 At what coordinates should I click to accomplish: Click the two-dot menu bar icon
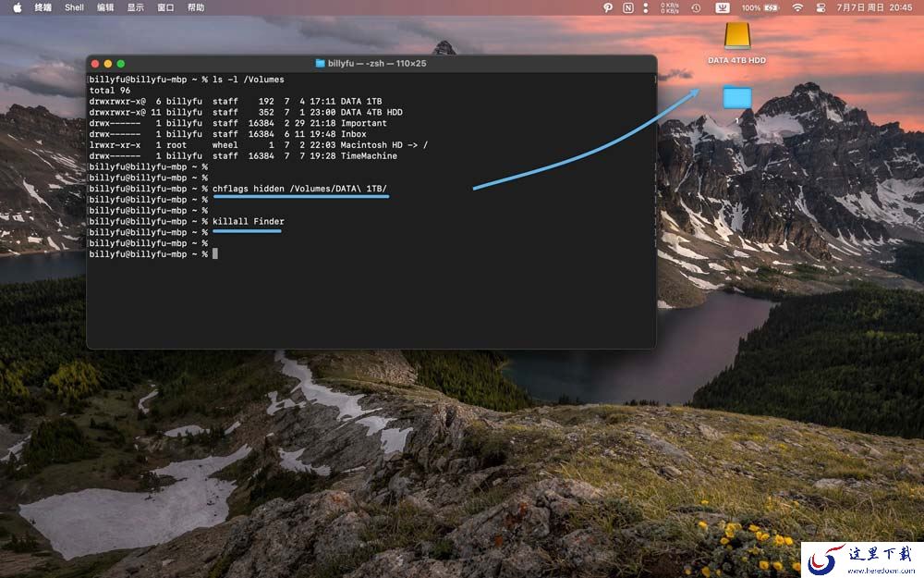pos(646,7)
